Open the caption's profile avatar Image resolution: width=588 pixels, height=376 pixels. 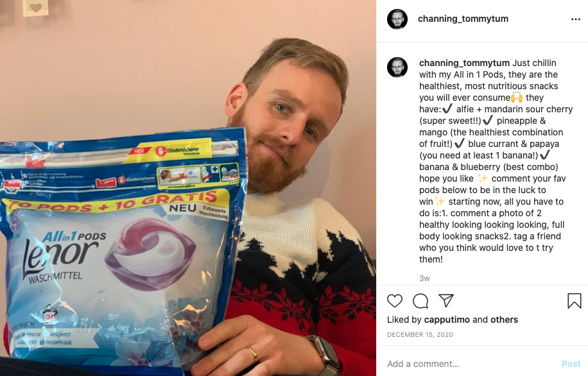click(x=397, y=67)
